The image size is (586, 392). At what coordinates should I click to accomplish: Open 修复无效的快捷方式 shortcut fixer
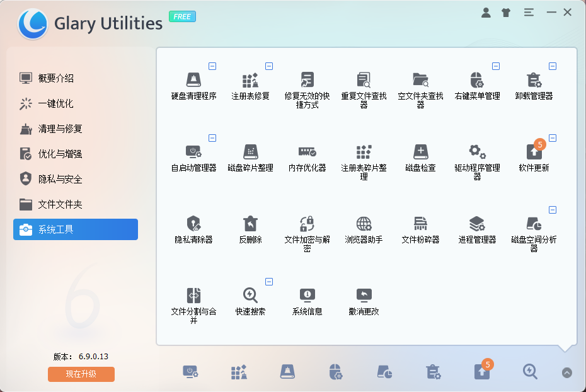point(307,90)
